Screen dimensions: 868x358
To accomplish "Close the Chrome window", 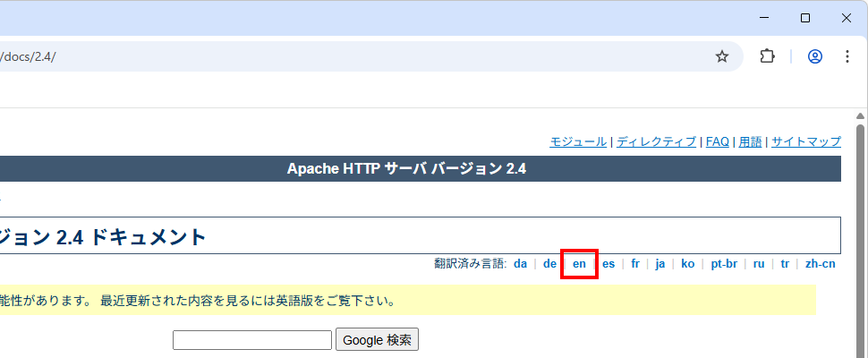I will [x=847, y=18].
